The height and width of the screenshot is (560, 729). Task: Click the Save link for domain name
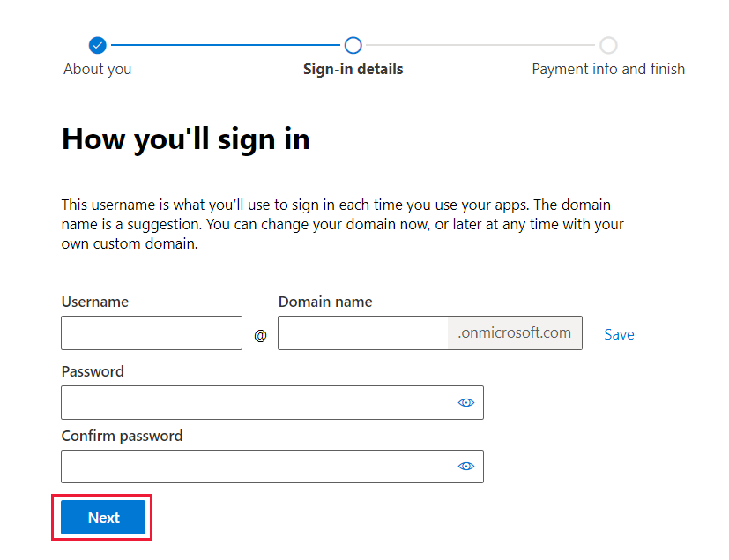(619, 334)
